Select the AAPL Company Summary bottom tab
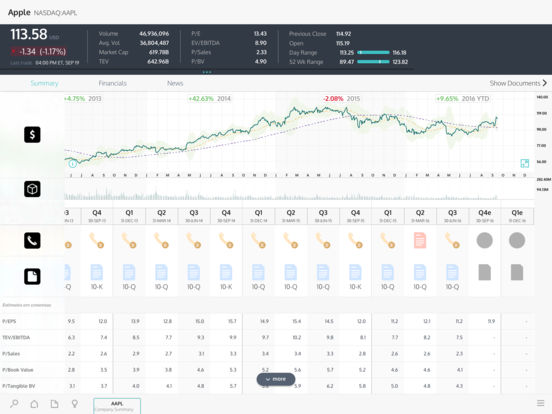Image resolution: width=552 pixels, height=414 pixels. pyautogui.click(x=117, y=406)
